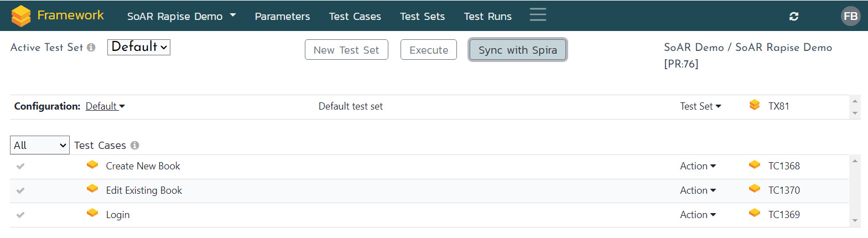Open the FB user avatar menu
The height and width of the screenshot is (238, 868).
pyautogui.click(x=850, y=16)
